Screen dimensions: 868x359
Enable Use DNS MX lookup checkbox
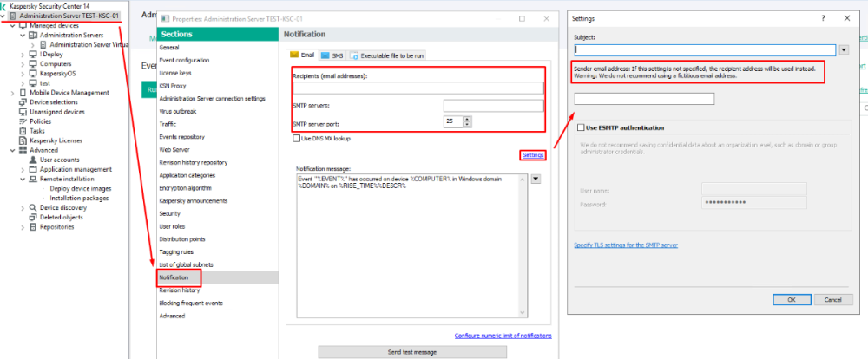click(296, 138)
